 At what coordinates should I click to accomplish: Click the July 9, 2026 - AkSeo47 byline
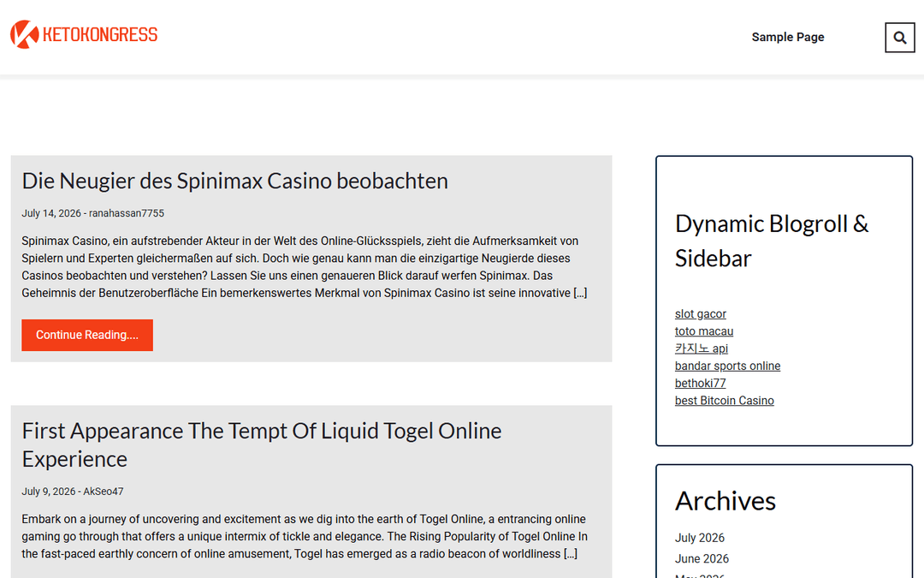coord(73,492)
